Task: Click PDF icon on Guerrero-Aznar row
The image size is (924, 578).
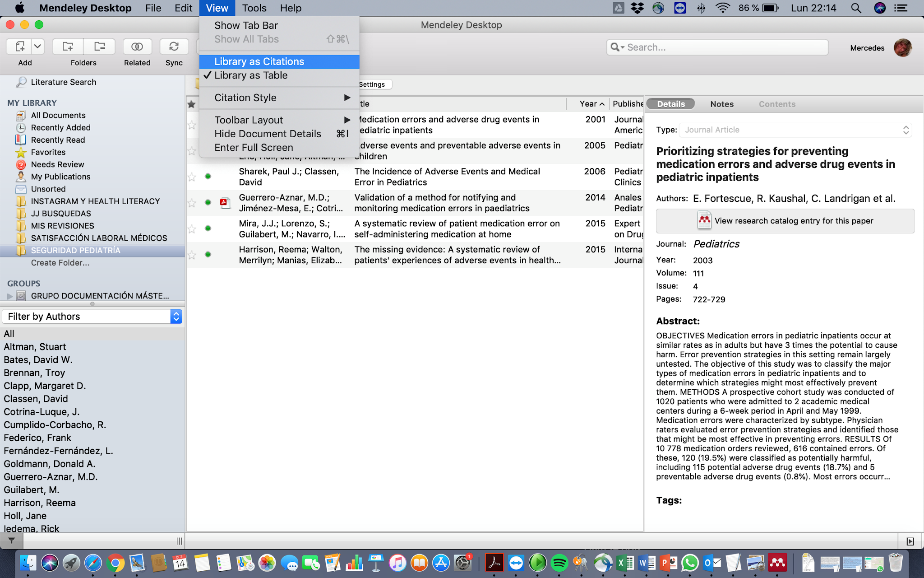Action: pyautogui.click(x=225, y=203)
